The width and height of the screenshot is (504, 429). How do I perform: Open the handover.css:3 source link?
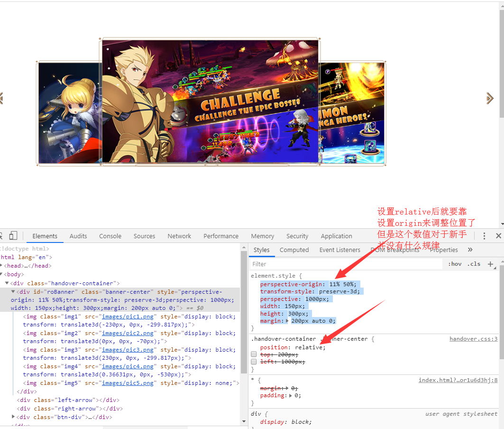pos(474,338)
